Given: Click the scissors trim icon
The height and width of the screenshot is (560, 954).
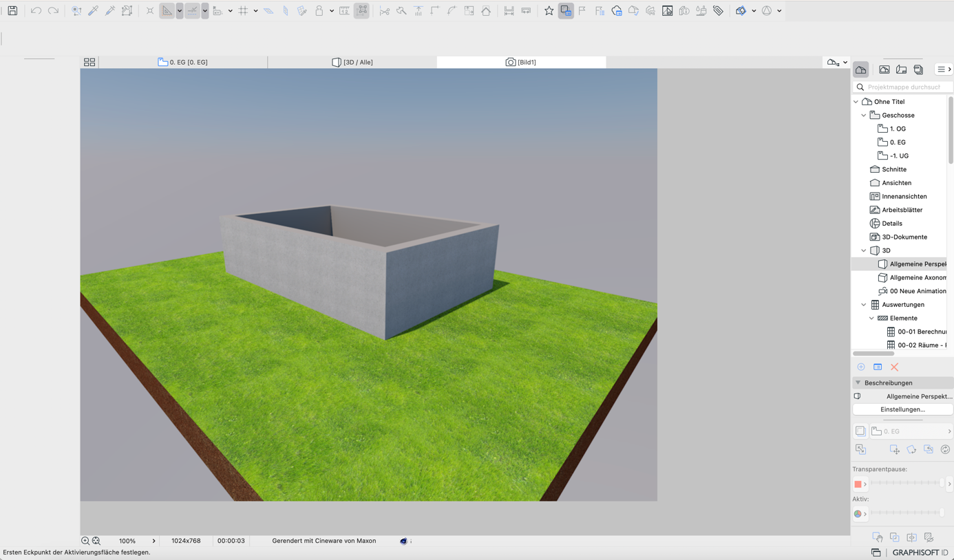Looking at the screenshot, I should (x=385, y=11).
